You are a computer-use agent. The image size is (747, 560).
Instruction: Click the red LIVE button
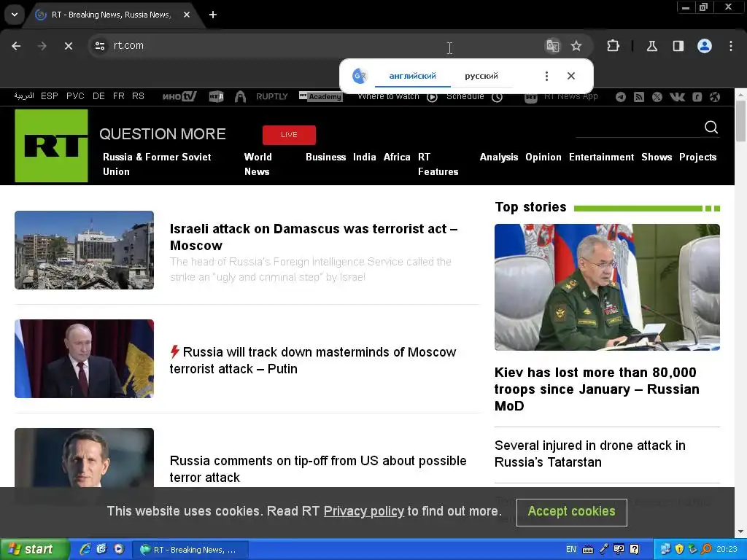pyautogui.click(x=289, y=135)
